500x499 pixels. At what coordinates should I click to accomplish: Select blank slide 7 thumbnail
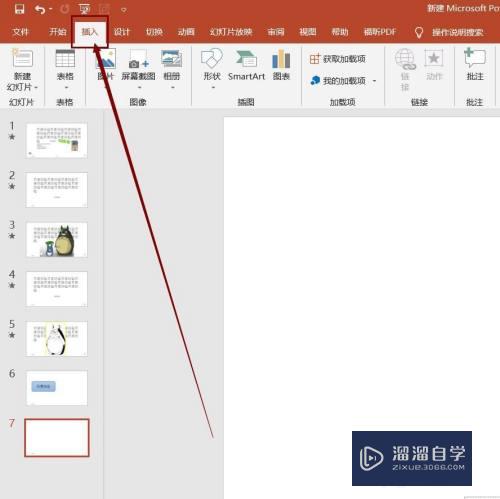(x=57, y=438)
